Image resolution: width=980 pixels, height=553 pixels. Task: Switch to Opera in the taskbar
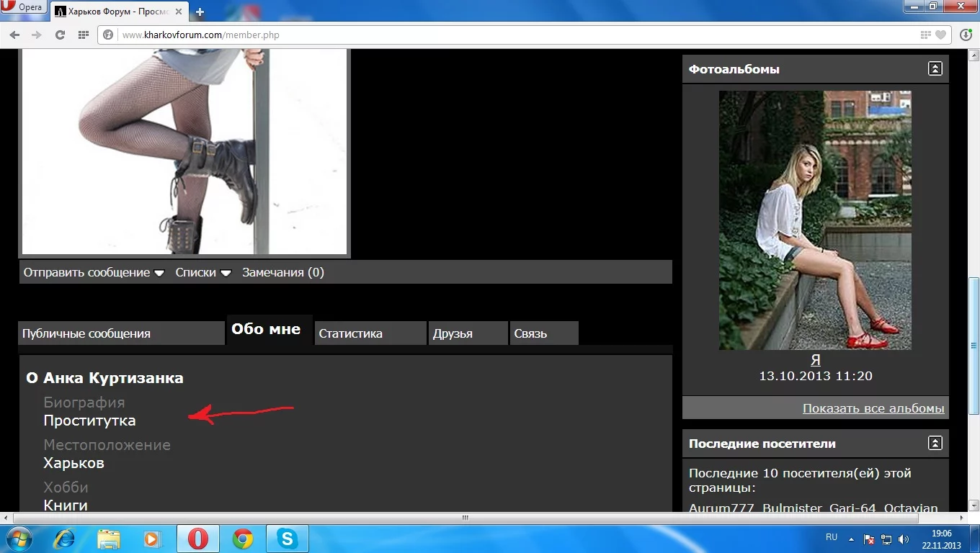pyautogui.click(x=198, y=539)
